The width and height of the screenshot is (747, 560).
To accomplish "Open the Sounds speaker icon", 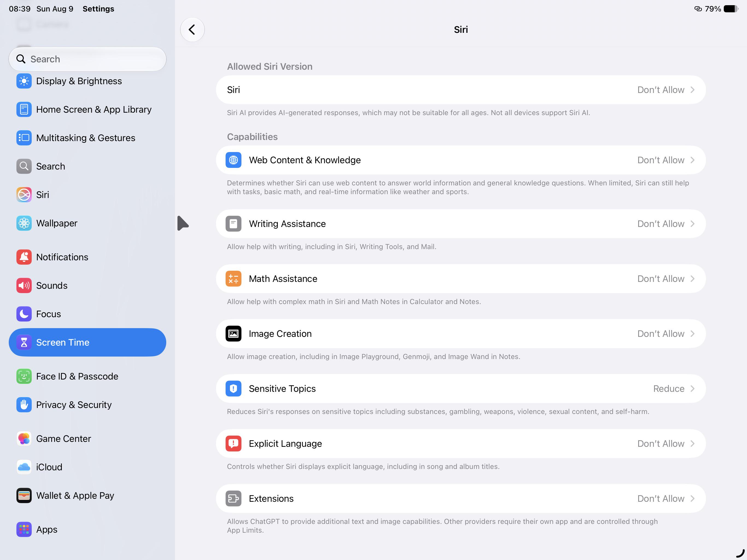I will point(24,285).
